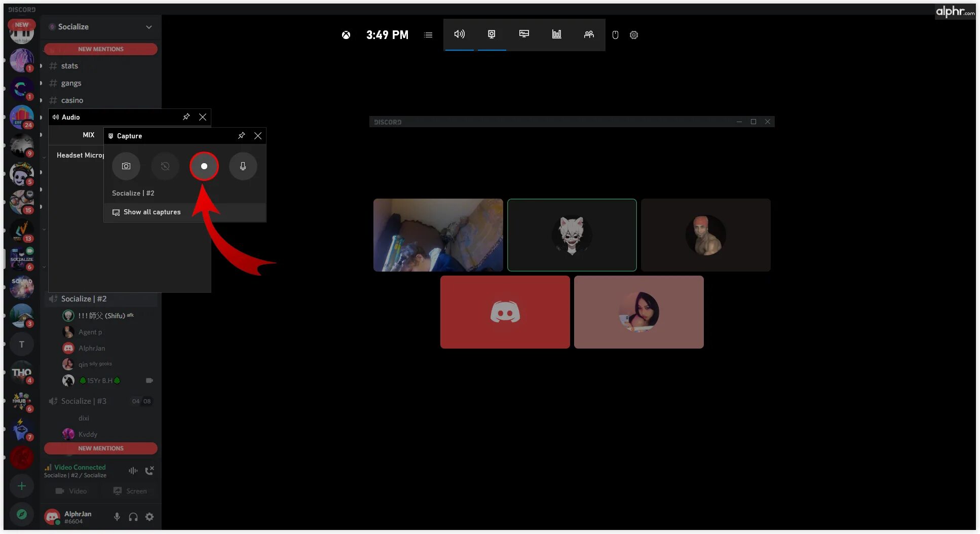Click Add a Server plus button

[22, 486]
